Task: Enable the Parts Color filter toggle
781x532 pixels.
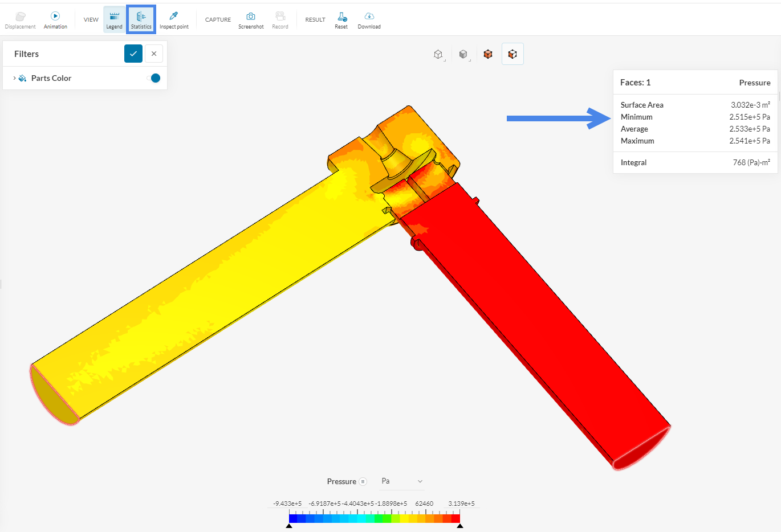Action: click(153, 78)
